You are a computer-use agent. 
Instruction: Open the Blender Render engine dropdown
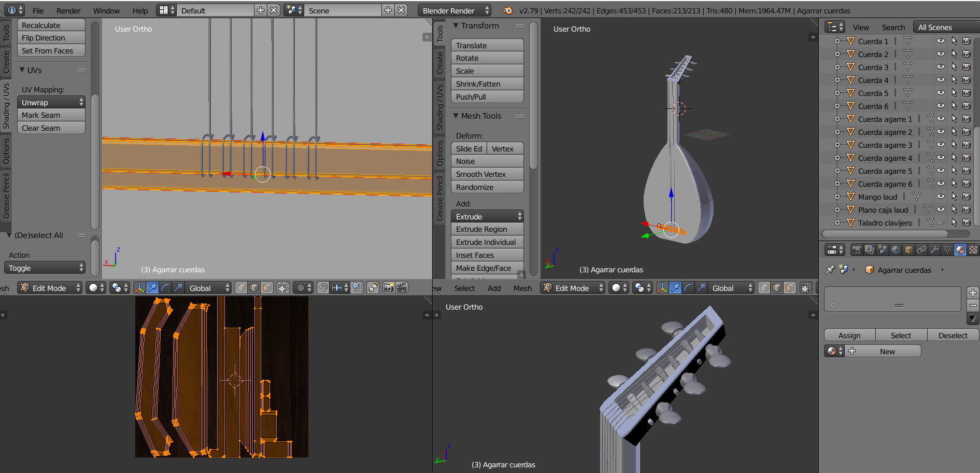pyautogui.click(x=454, y=10)
